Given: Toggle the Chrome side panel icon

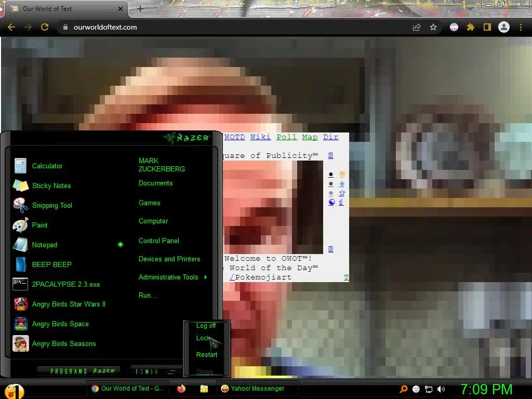Looking at the screenshot, I should [x=487, y=27].
